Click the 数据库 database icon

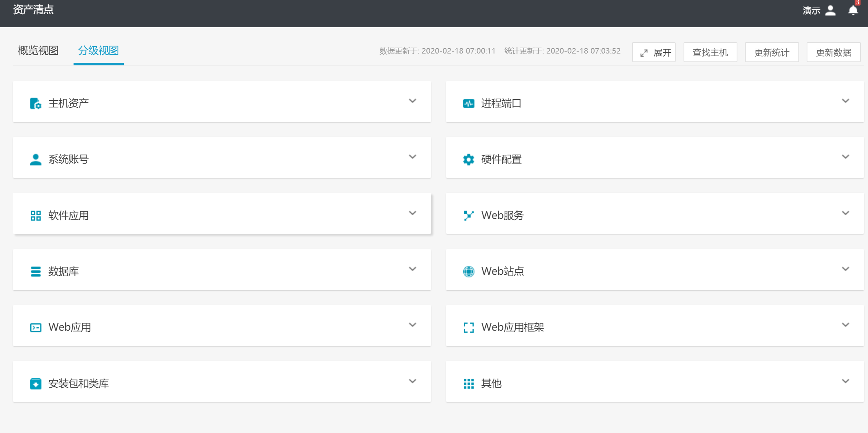[x=35, y=272]
